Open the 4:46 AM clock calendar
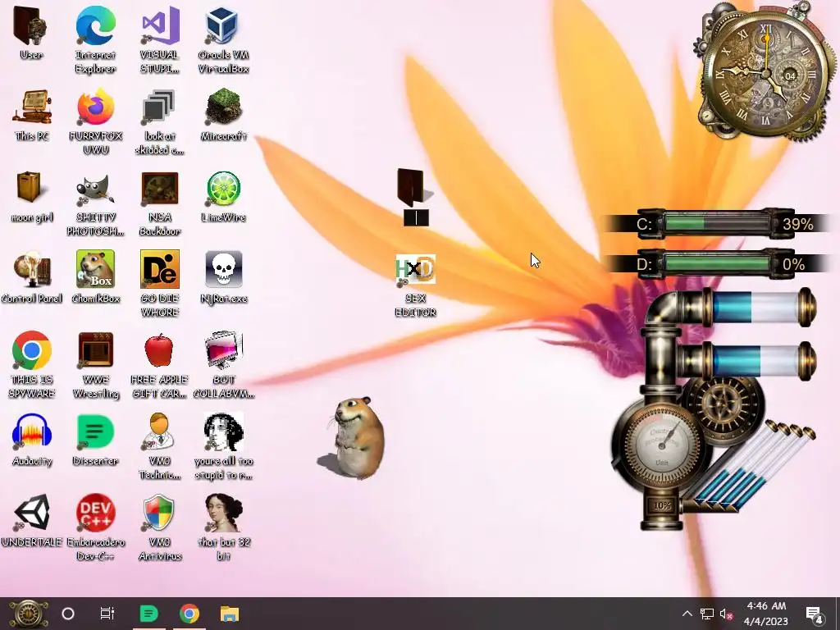Viewport: 840px width, 630px height. (766, 614)
